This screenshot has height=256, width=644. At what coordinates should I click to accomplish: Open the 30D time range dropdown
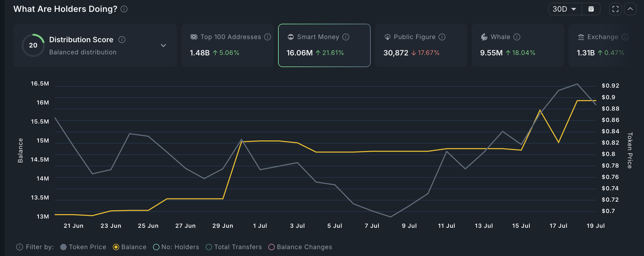click(x=565, y=9)
